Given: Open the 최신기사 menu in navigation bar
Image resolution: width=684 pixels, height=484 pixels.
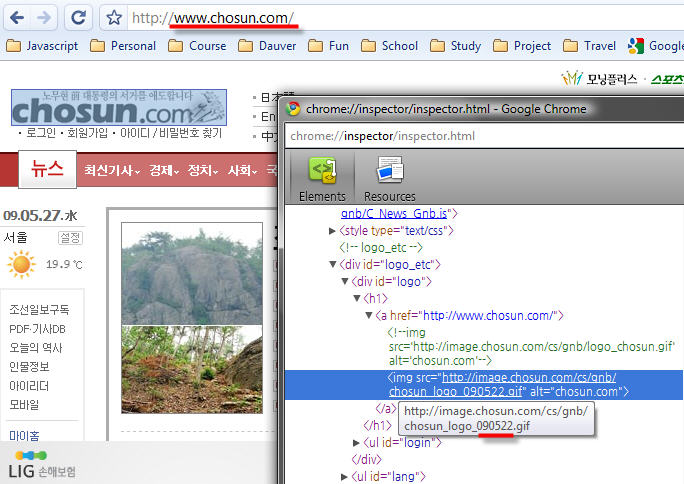Looking at the screenshot, I should tap(111, 171).
